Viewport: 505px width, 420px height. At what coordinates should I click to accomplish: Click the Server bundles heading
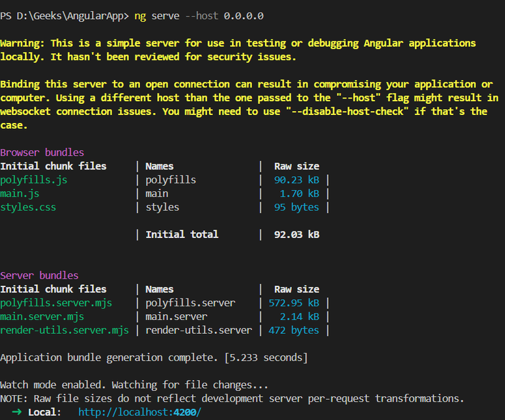pos(39,275)
